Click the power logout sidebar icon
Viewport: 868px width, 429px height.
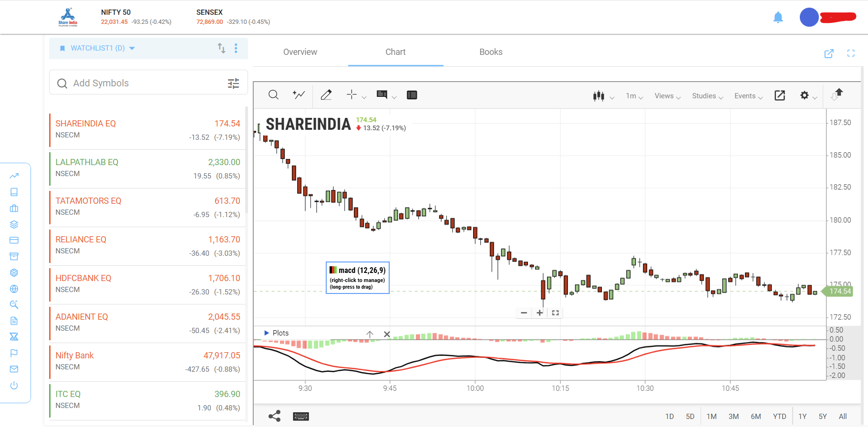coord(14,385)
